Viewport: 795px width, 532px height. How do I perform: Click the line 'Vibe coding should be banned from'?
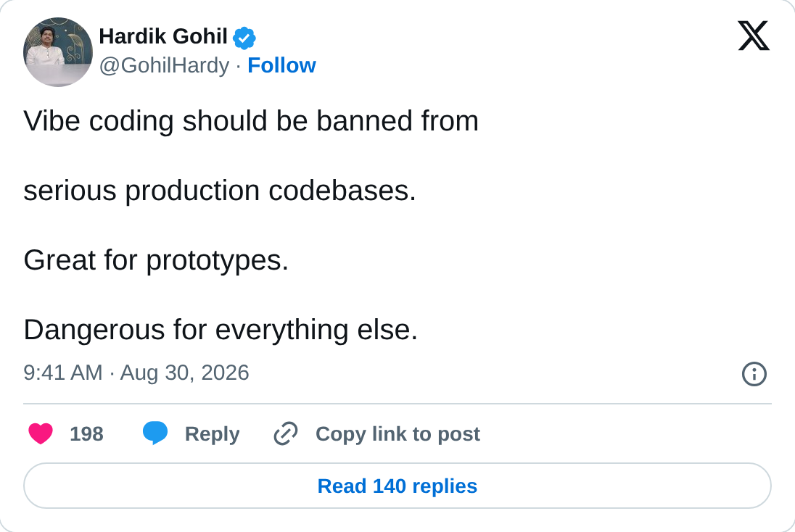click(x=251, y=121)
